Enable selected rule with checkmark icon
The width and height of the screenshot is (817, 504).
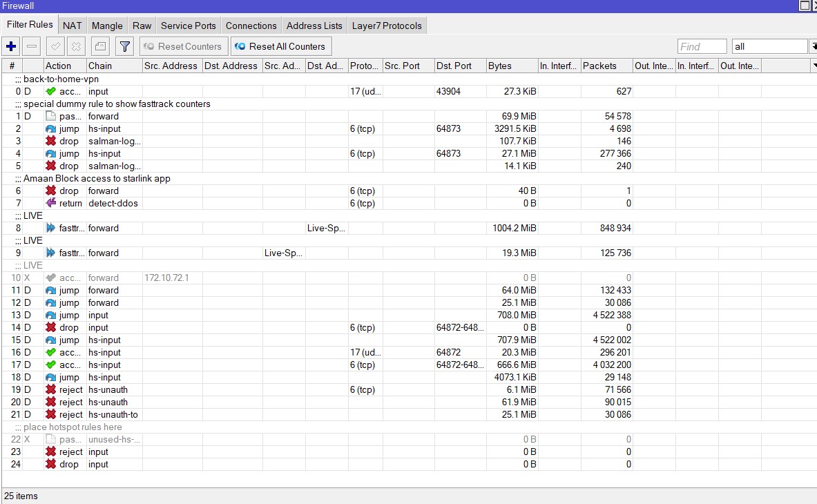[56, 46]
